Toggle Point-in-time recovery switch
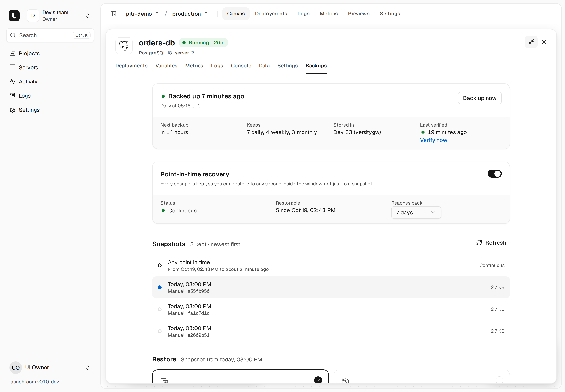The width and height of the screenshot is (565, 392). tap(495, 174)
